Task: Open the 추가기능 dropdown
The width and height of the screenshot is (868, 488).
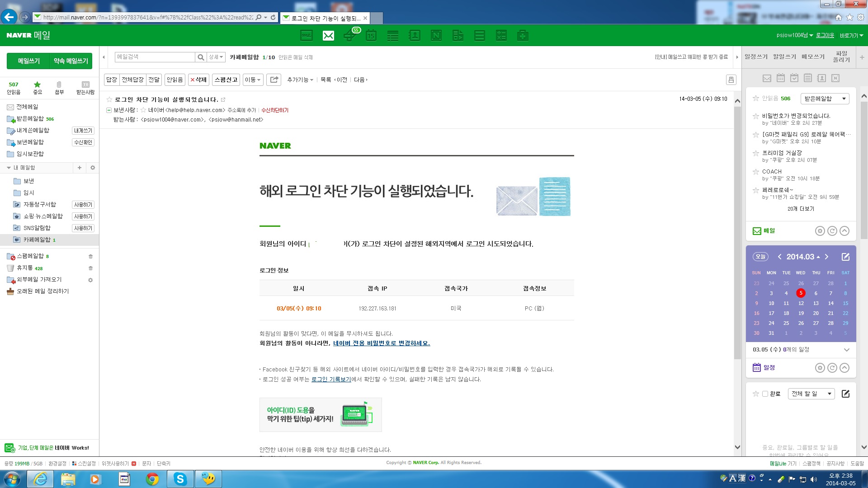Action: [x=300, y=80]
